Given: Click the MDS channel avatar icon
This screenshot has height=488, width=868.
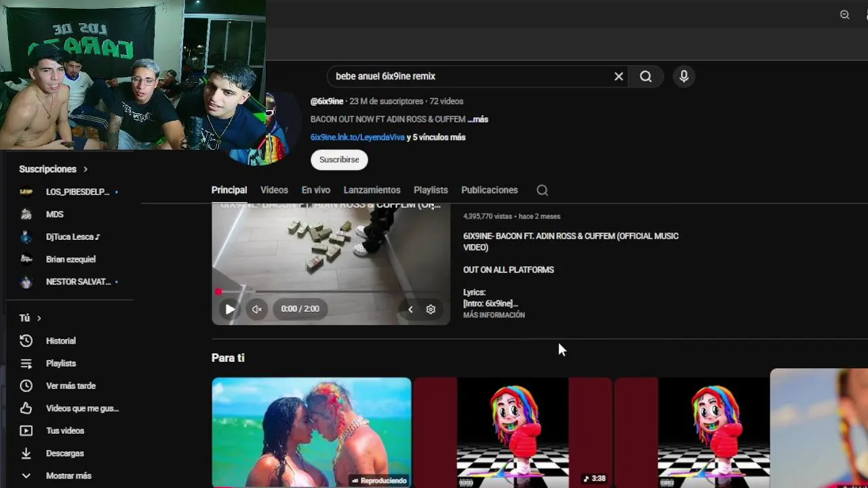Looking at the screenshot, I should click(x=26, y=214).
